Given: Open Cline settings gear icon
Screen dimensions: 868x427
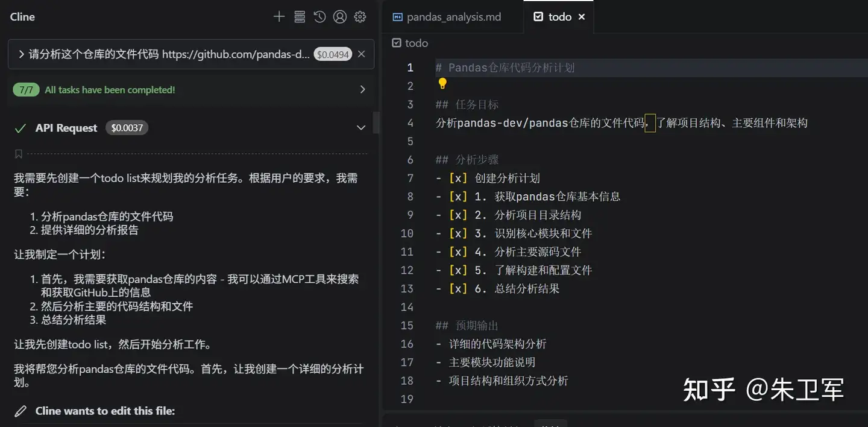Looking at the screenshot, I should (x=360, y=17).
